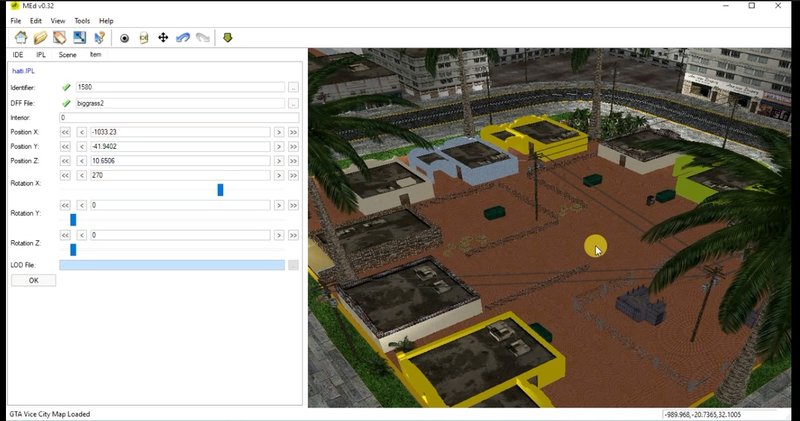This screenshot has width=800, height=421.
Task: Click the blue arrow pencil toolbar icon
Action: (x=99, y=37)
